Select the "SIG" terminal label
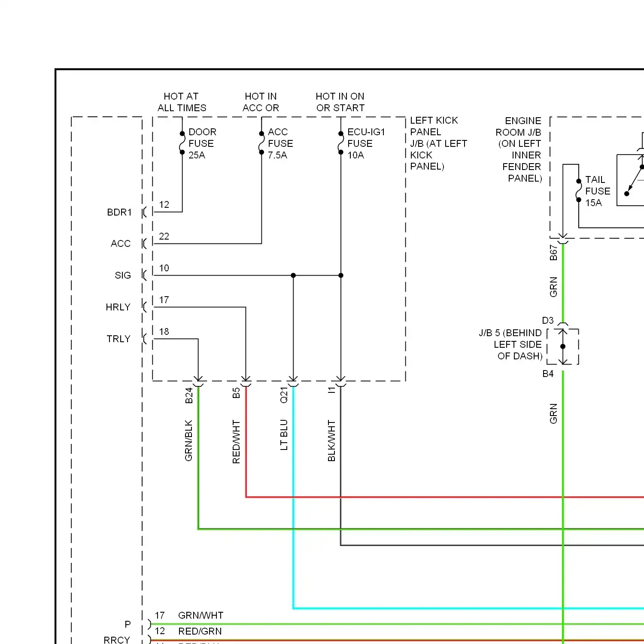This screenshot has height=644, width=644. tap(123, 275)
